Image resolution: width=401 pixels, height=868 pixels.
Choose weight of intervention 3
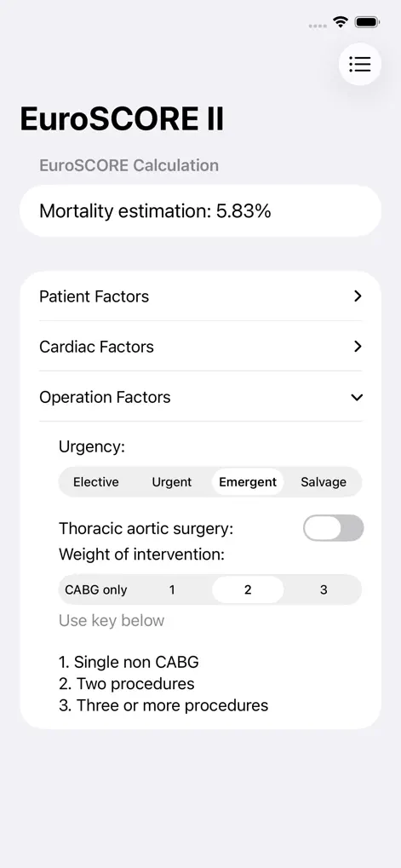(323, 589)
